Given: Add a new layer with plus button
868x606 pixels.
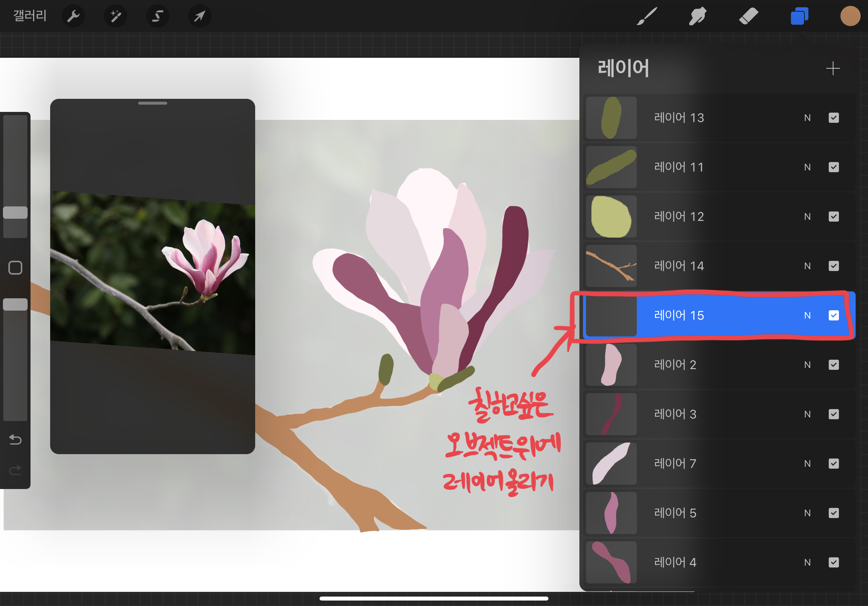Looking at the screenshot, I should tap(832, 68).
